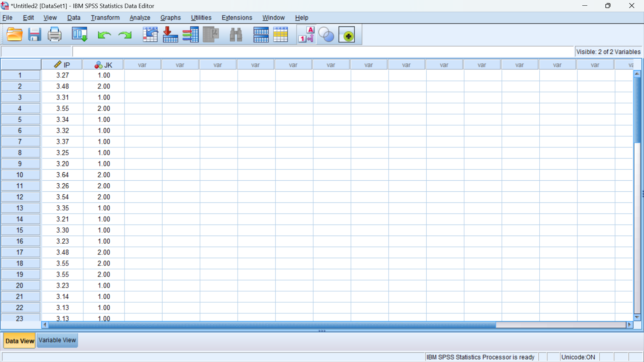Click the Go to variable icon
644x362 pixels.
click(170, 35)
